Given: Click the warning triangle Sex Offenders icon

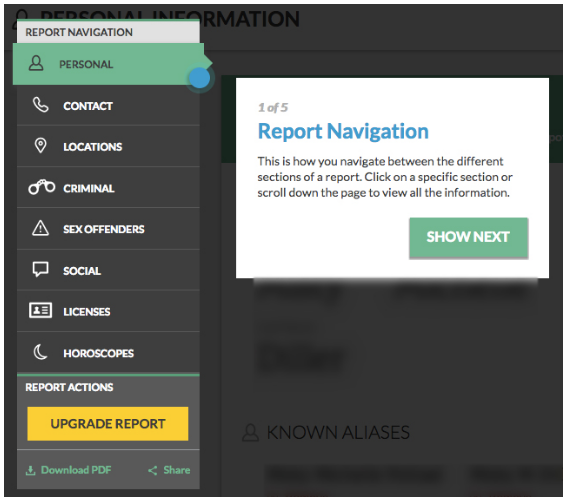Looking at the screenshot, I should 40,228.
